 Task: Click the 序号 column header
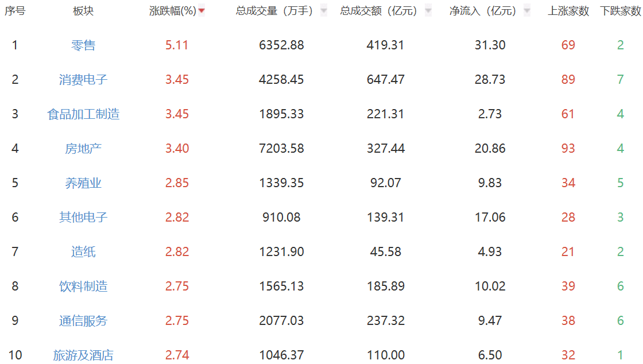click(15, 11)
